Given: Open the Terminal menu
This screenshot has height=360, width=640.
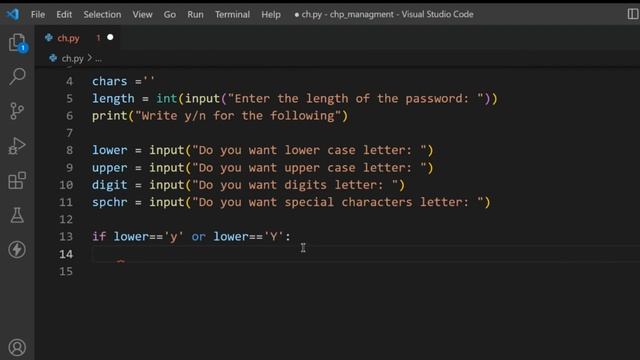Looking at the screenshot, I should (233, 15).
